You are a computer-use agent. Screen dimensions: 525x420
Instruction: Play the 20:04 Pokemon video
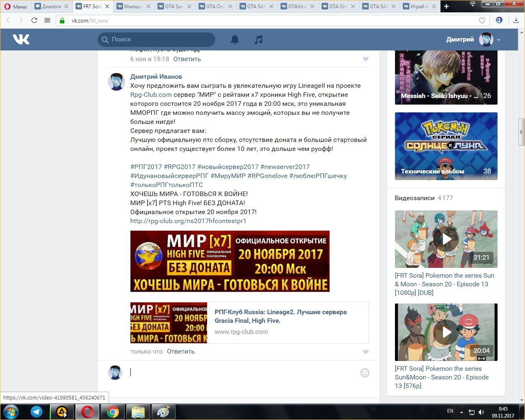point(446,332)
